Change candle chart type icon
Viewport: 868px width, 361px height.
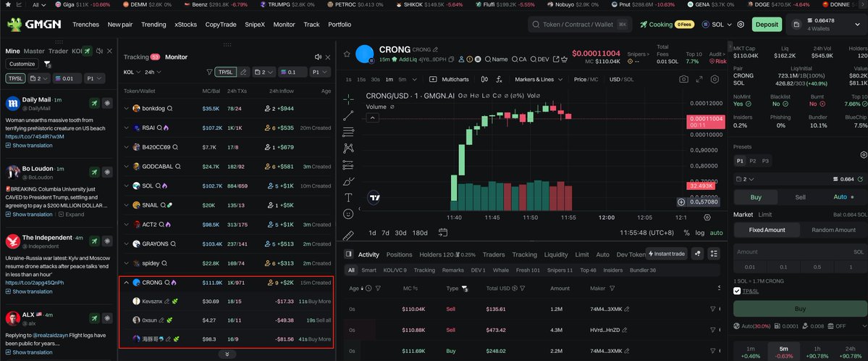click(x=484, y=79)
